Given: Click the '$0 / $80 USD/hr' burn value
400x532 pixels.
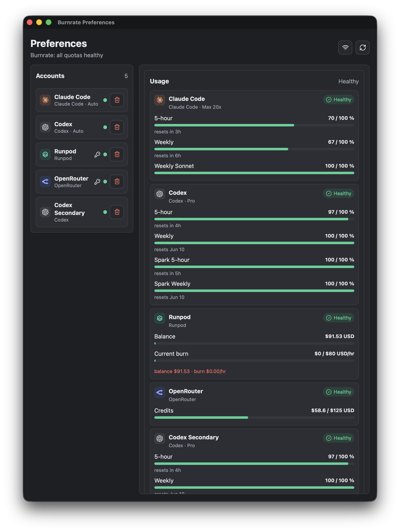Looking at the screenshot, I should (334, 354).
